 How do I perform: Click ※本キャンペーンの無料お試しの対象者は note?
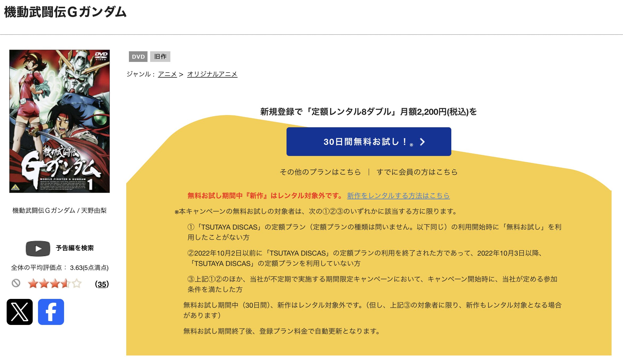coord(316,211)
